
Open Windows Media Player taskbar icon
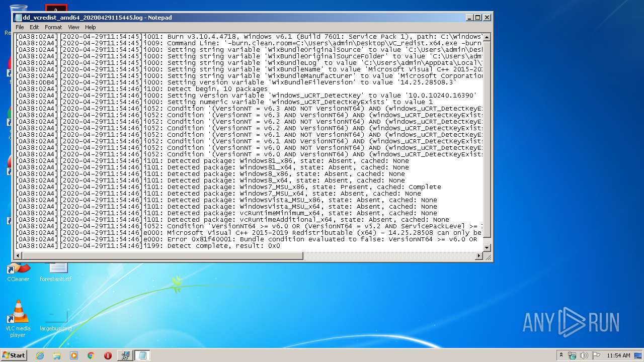(74, 355)
